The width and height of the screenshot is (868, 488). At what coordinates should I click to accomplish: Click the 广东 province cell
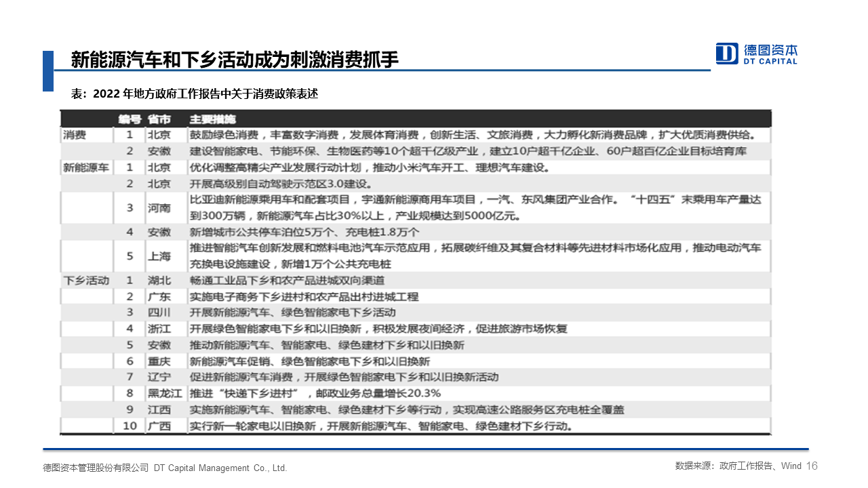point(159,296)
